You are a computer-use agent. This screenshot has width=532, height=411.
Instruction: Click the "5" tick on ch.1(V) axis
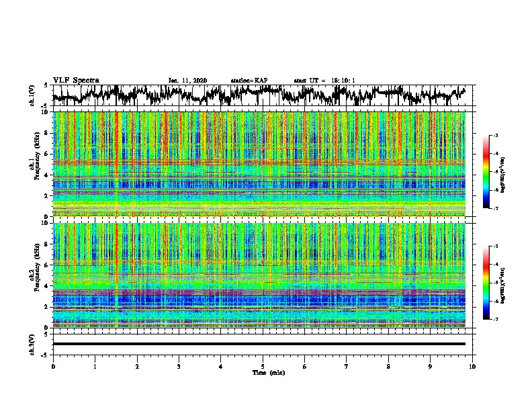tap(46, 85)
